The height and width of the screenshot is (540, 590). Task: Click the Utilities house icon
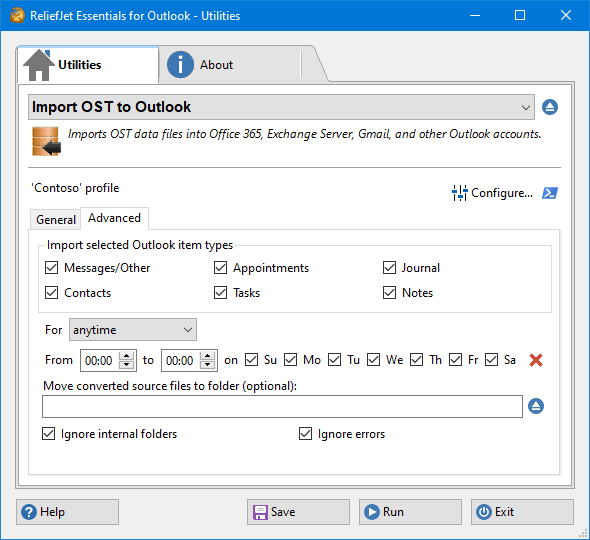[x=39, y=65]
